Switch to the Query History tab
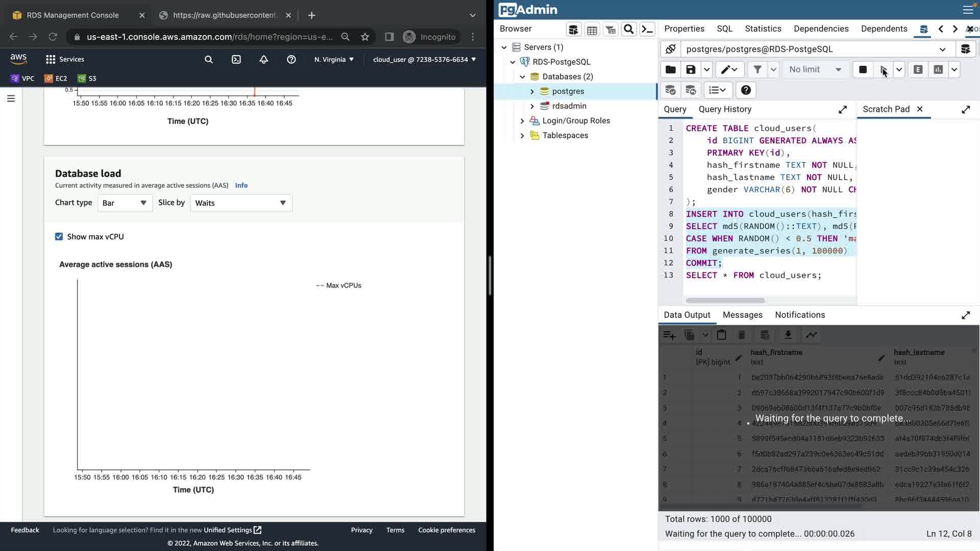980x551 pixels. point(725,109)
